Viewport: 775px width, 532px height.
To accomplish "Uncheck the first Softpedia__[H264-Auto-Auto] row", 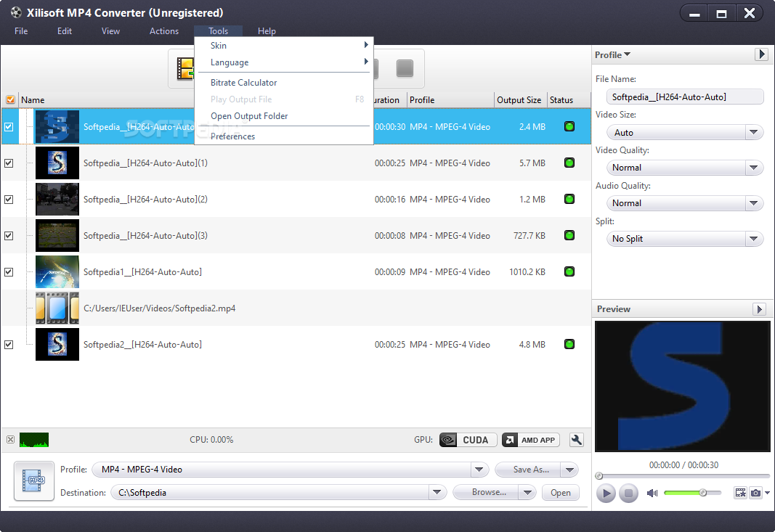I will 9,127.
